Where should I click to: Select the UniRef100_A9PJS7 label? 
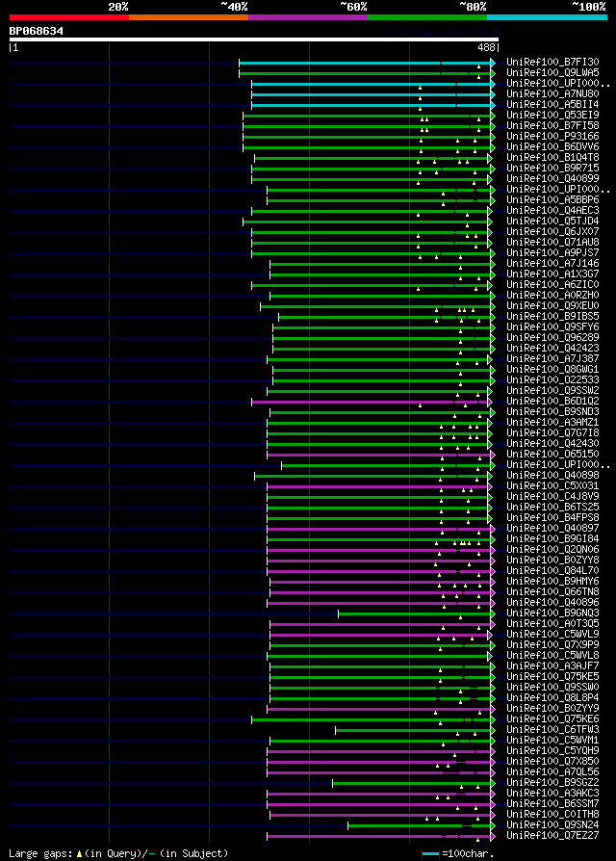[552, 252]
